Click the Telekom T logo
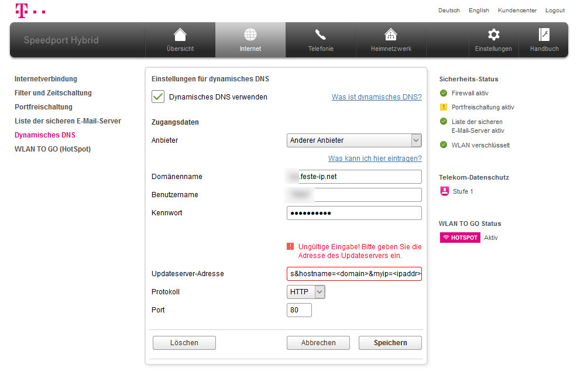The image size is (584, 392). click(21, 10)
